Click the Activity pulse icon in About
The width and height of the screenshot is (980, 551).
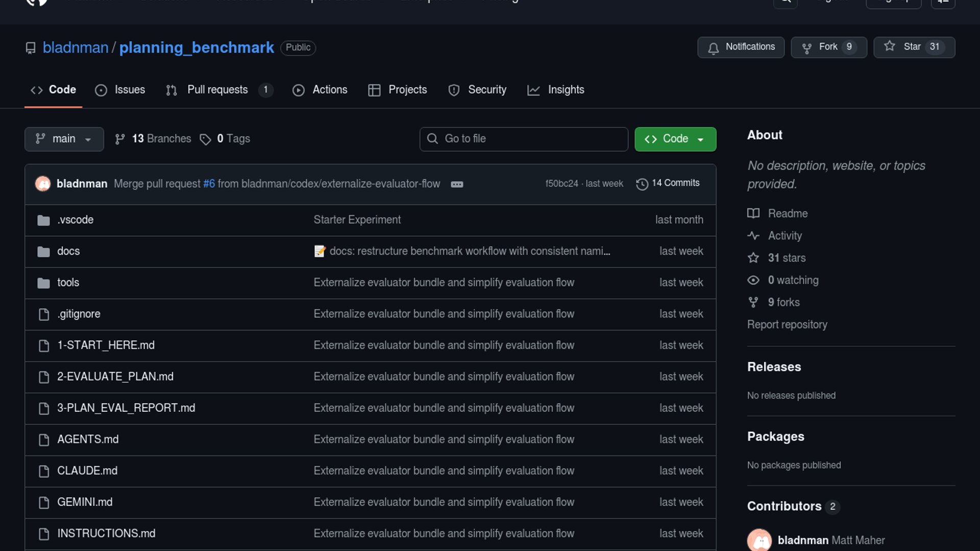[753, 236]
